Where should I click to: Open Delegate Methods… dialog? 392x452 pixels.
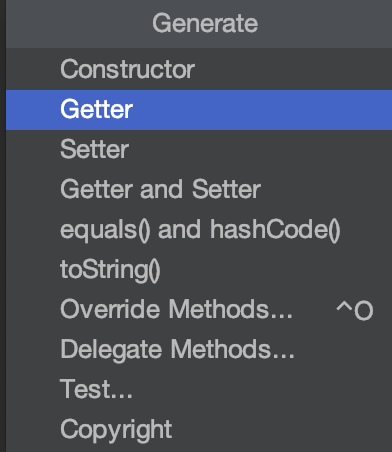pos(199,350)
